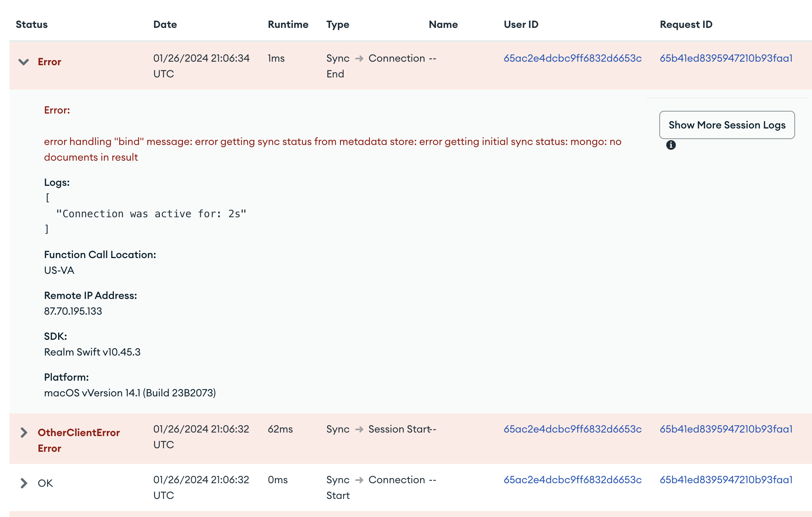812x517 pixels.
Task: Click the Runtime column header
Action: pos(288,24)
